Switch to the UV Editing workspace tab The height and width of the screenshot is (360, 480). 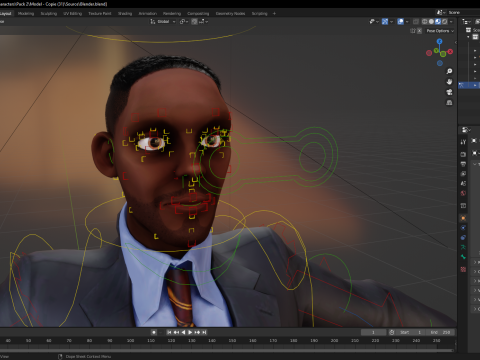pyautogui.click(x=72, y=13)
